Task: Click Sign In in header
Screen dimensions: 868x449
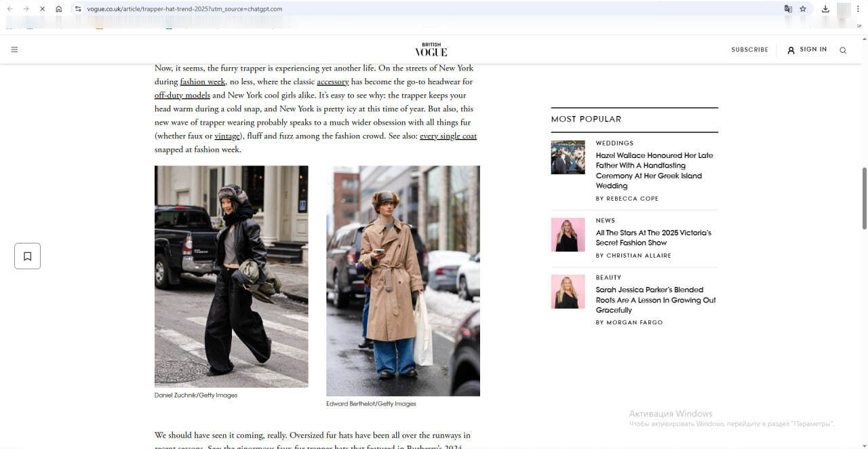Action: (807, 50)
